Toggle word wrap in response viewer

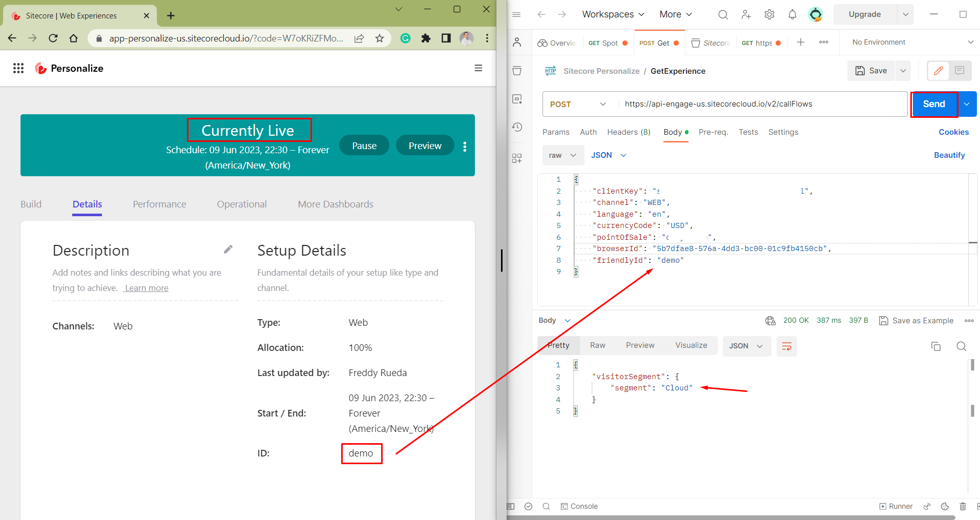tap(786, 346)
